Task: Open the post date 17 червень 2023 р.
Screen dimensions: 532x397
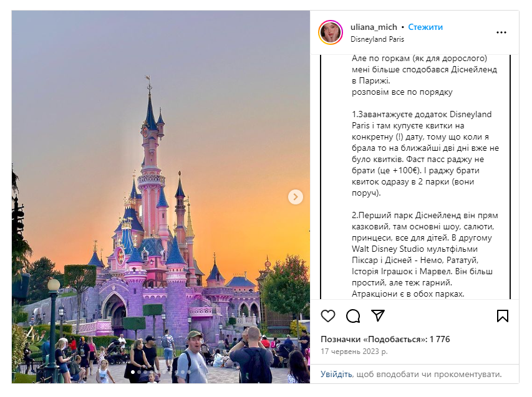Action: click(354, 352)
